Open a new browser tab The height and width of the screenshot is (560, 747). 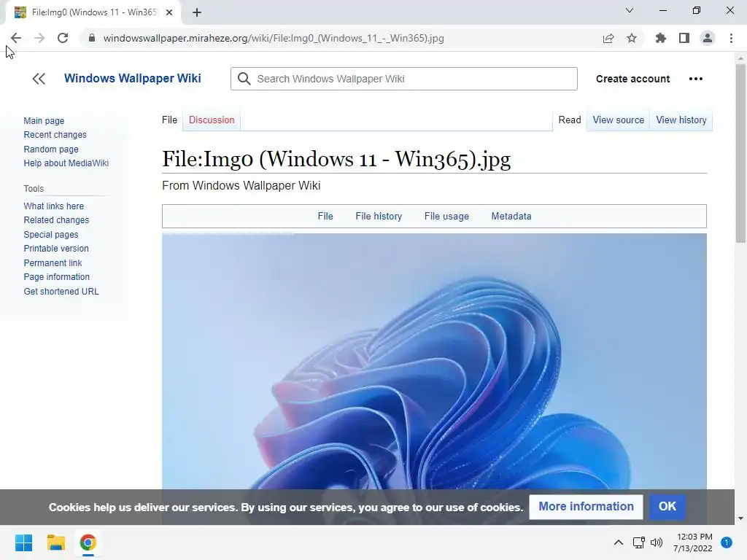point(197,12)
